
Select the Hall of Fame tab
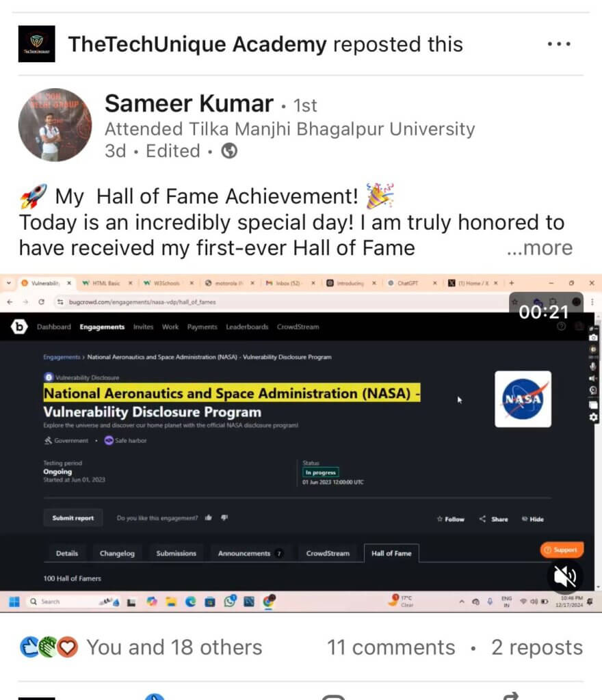tap(391, 553)
